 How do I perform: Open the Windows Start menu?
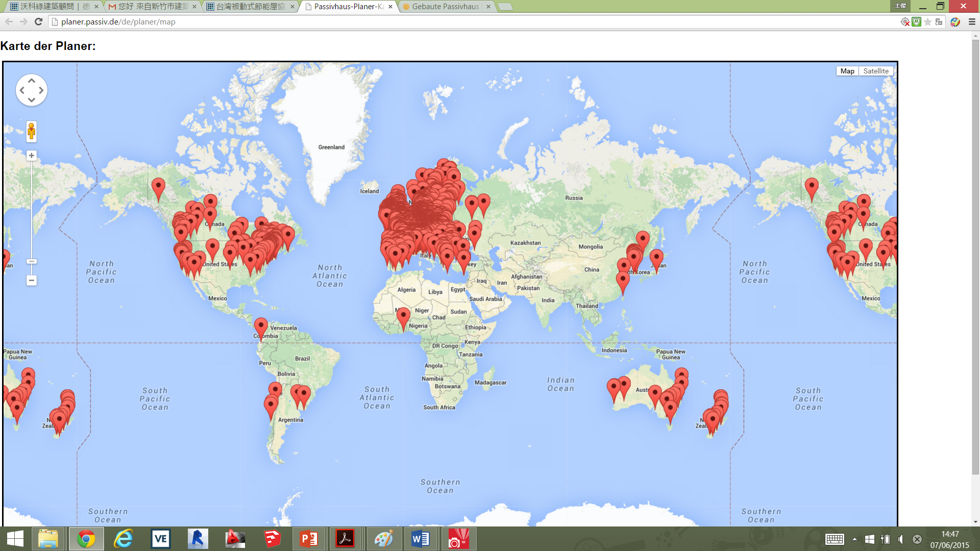click(x=15, y=539)
